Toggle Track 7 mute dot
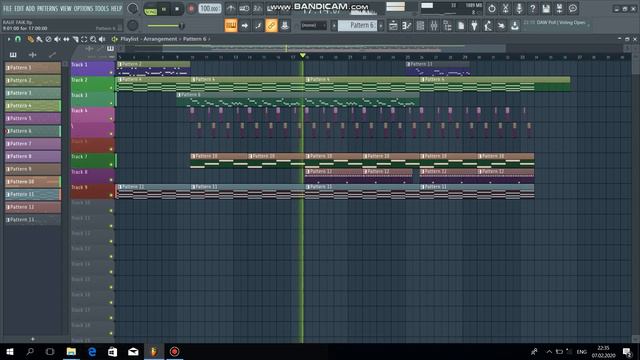 111,165
